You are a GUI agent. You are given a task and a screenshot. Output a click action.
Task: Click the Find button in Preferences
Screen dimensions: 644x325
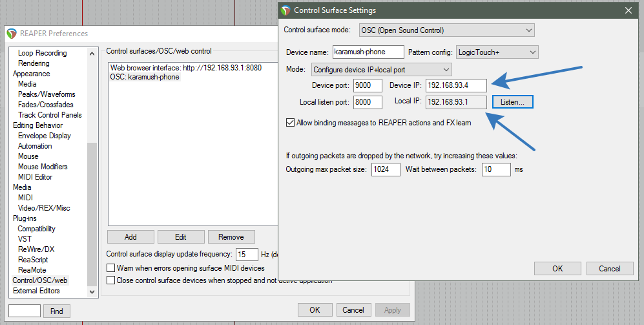coord(57,311)
